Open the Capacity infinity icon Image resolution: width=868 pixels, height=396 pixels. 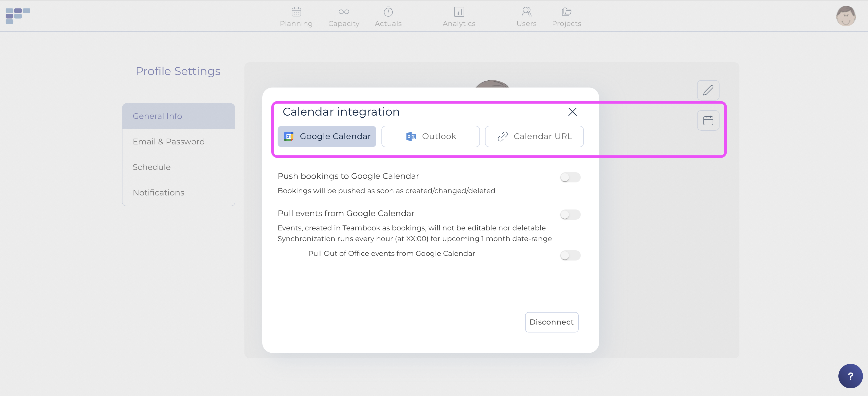tap(344, 12)
